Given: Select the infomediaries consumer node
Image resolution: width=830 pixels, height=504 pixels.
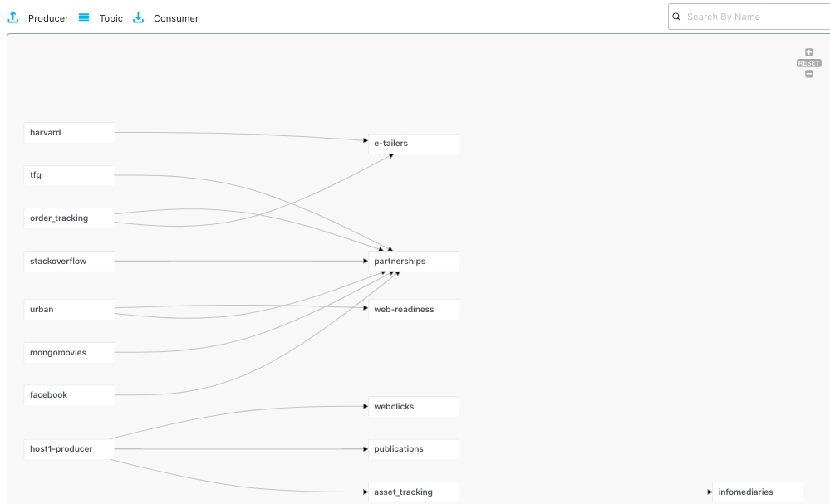Looking at the screenshot, I should pos(757,492).
